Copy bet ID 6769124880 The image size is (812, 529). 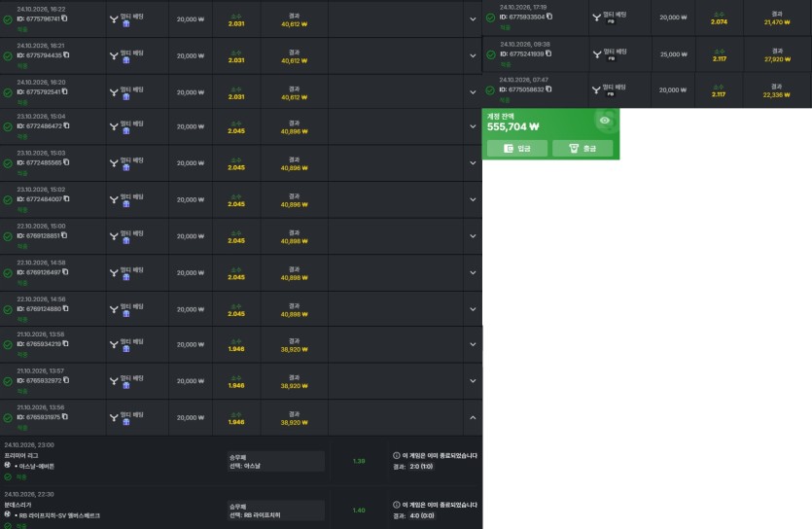coord(66,308)
